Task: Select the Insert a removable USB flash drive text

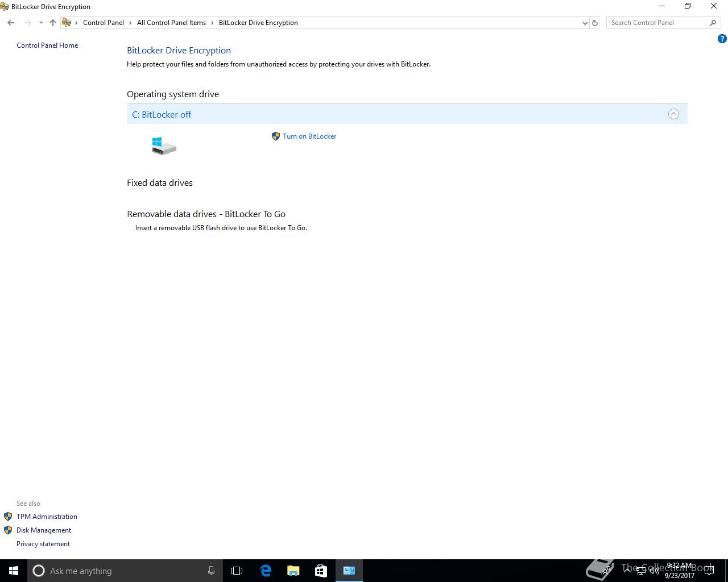Action: tap(221, 228)
